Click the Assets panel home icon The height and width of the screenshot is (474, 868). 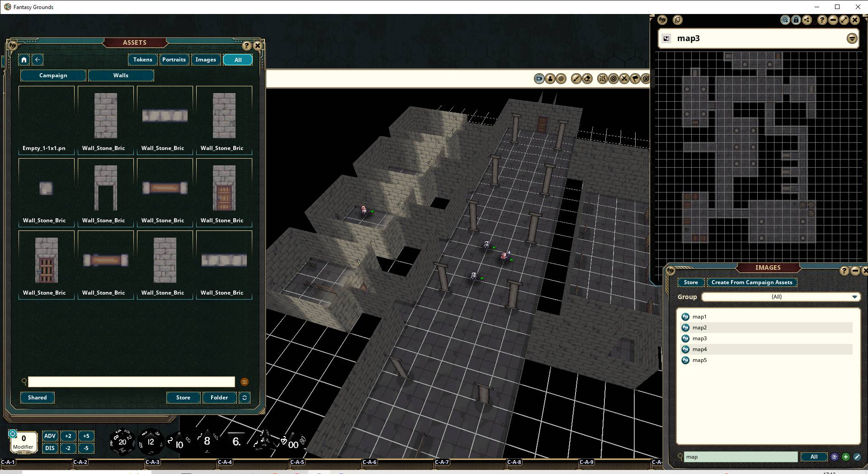(24, 60)
